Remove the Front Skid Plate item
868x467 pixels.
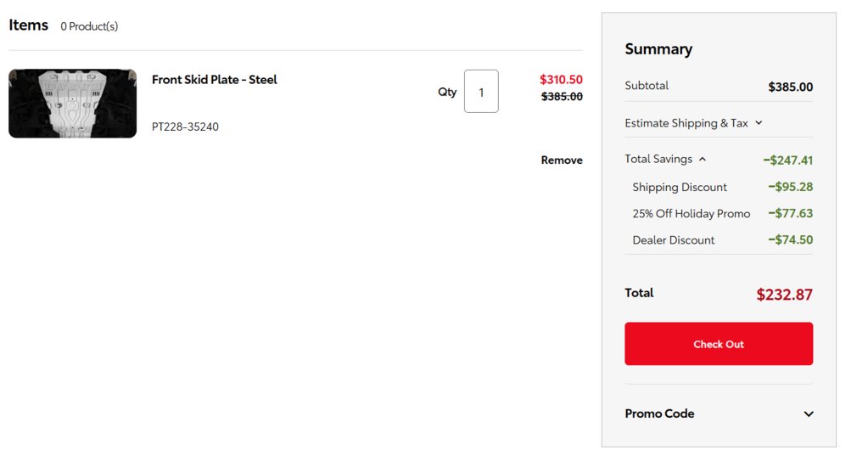click(562, 160)
